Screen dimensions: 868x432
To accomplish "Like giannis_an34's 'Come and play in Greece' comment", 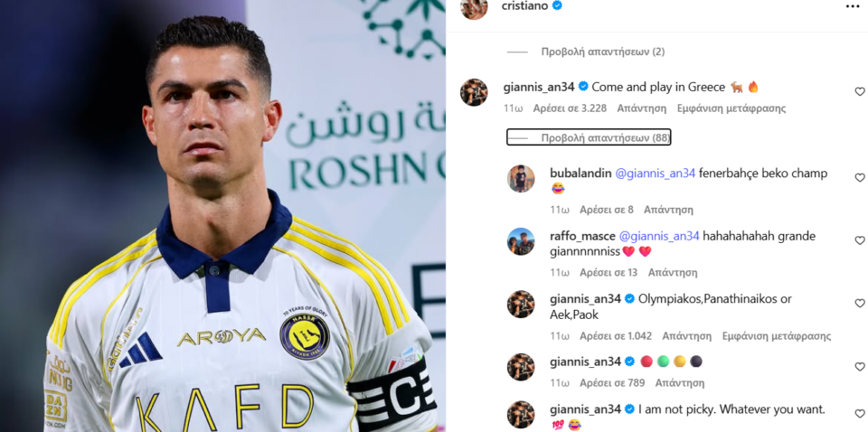I will pos(860,91).
